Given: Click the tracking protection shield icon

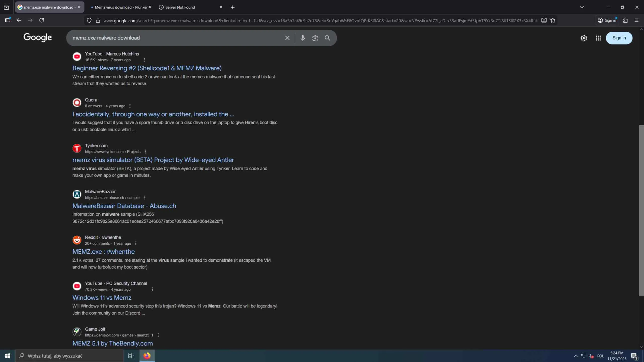Looking at the screenshot, I should (x=89, y=20).
